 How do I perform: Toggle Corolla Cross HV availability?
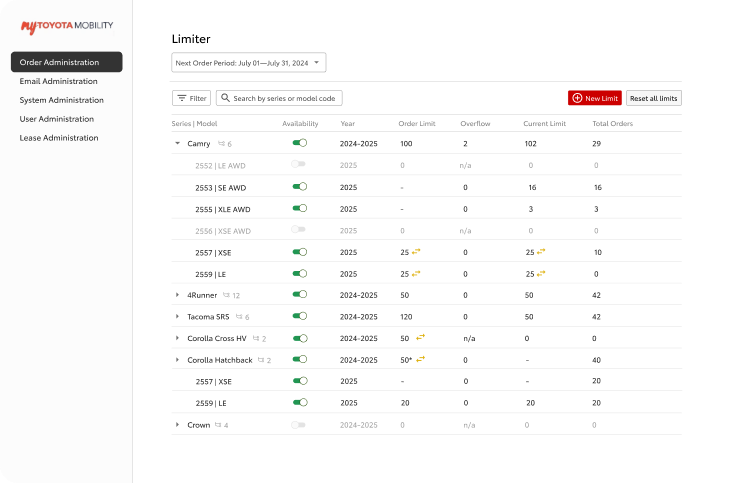coord(300,338)
